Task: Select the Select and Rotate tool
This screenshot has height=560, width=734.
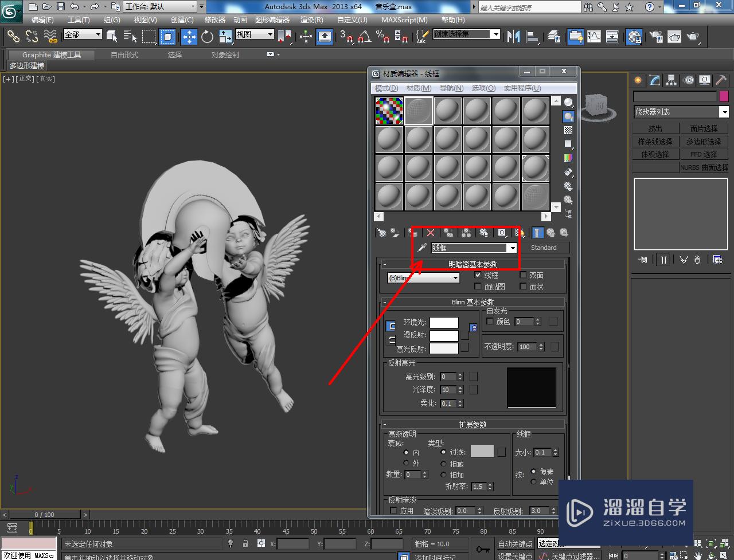Action: [207, 37]
